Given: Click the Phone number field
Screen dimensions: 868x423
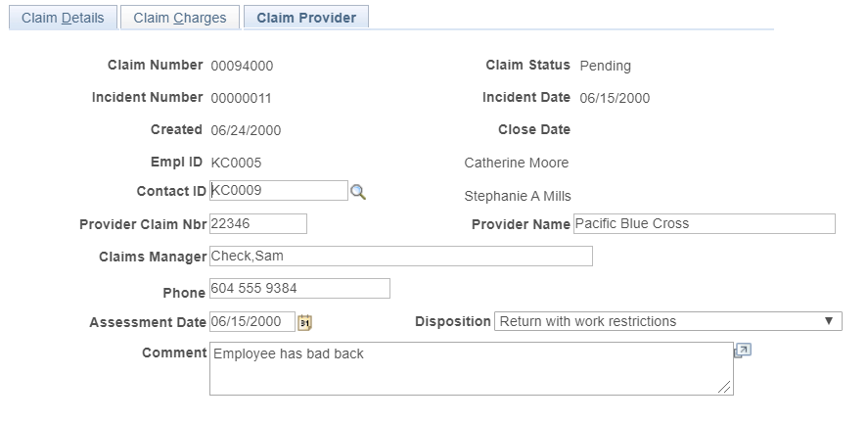Looking at the screenshot, I should point(299,289).
